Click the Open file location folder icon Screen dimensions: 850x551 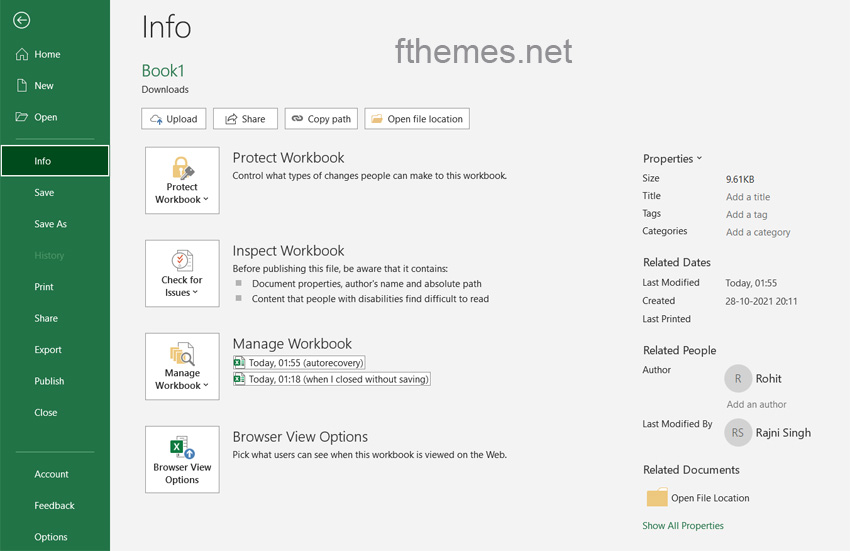377,119
